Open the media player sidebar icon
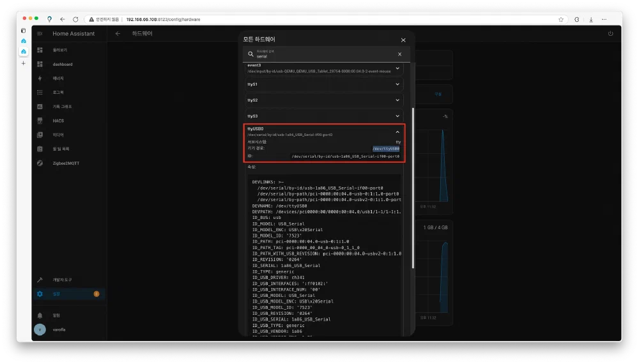The height and width of the screenshot is (364, 639). pyautogui.click(x=40, y=135)
